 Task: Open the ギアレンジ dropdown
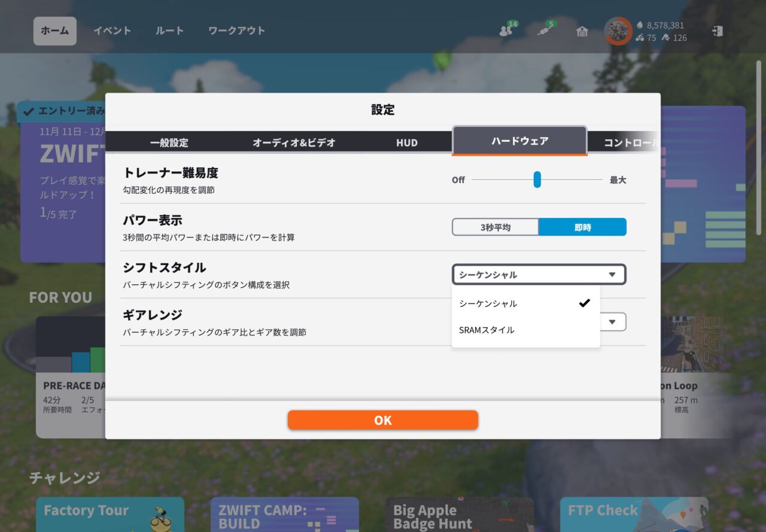612,321
